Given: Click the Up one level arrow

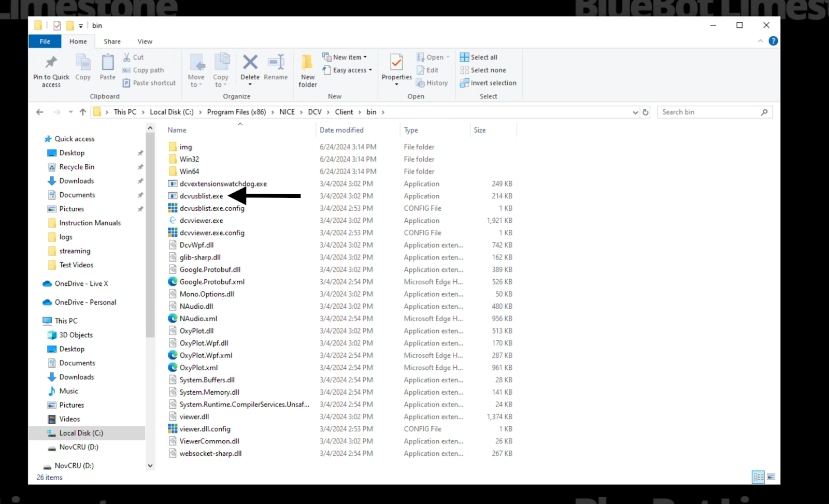Looking at the screenshot, I should point(83,112).
